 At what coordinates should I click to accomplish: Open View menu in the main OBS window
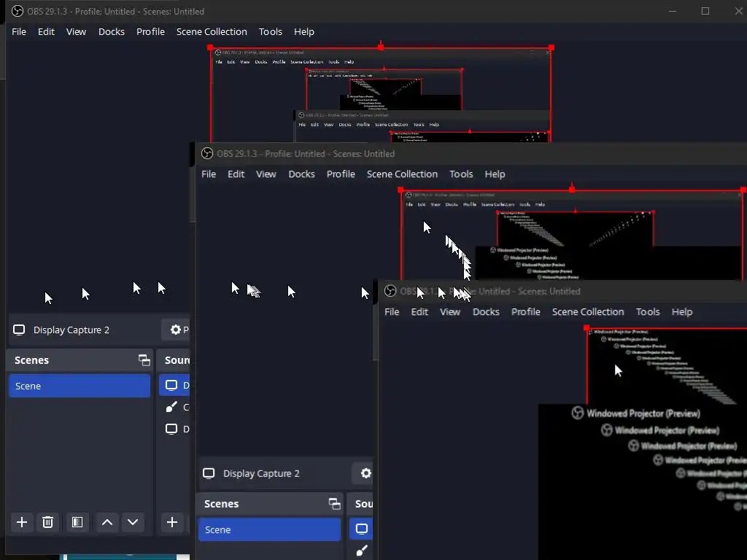pyautogui.click(x=76, y=31)
